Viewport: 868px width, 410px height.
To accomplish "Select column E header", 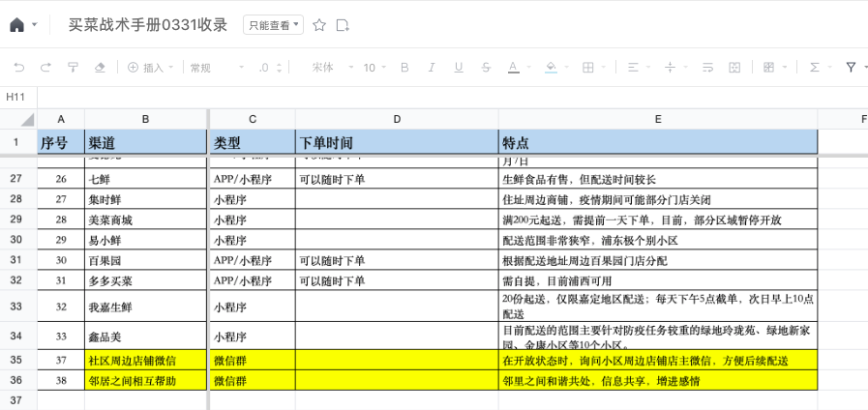I will click(658, 119).
